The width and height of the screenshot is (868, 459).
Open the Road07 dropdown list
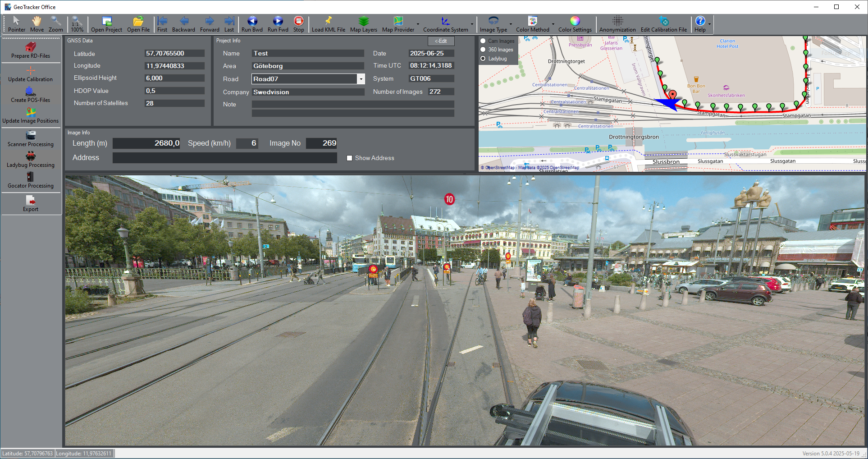[361, 78]
